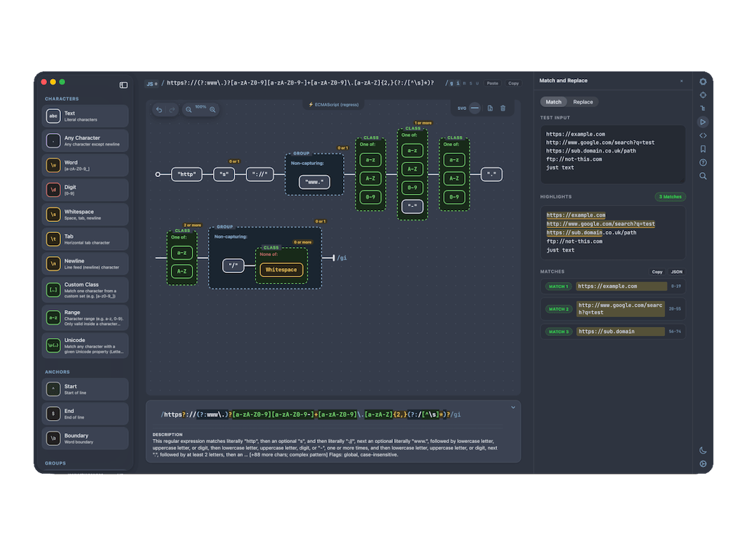This screenshot has width=747, height=560.
Task: Select the yellow Whitespace node on canvas
Action: [281, 270]
